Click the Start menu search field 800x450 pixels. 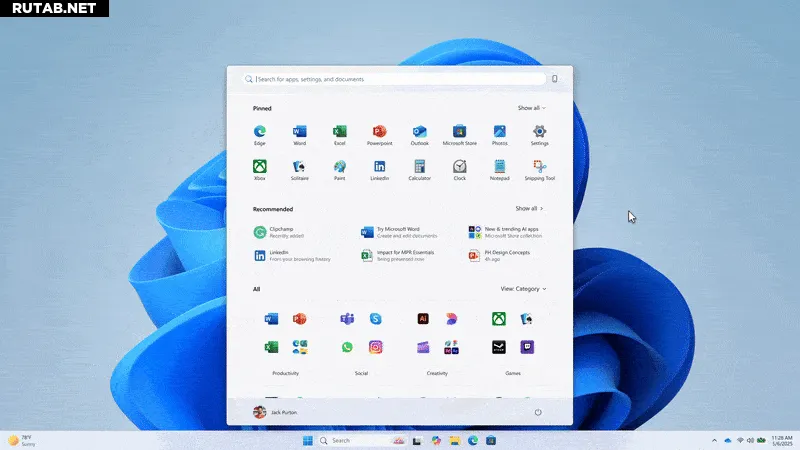tap(400, 79)
